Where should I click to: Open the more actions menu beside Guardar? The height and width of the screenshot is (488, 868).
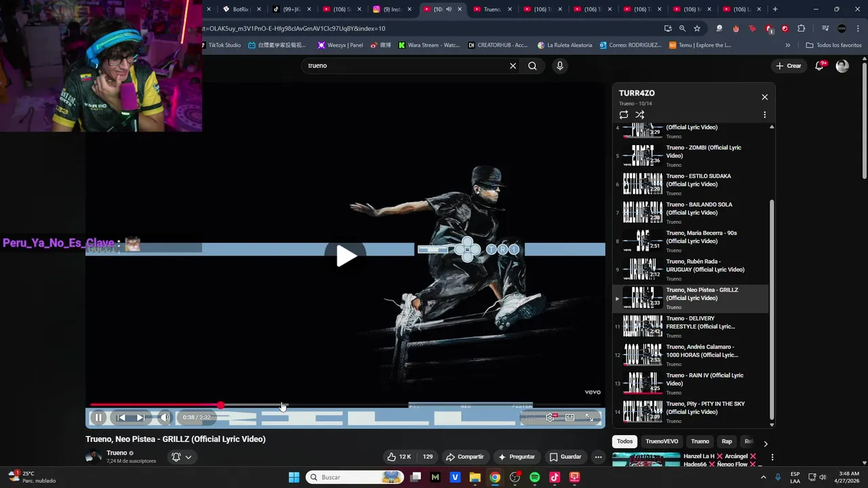(x=598, y=457)
